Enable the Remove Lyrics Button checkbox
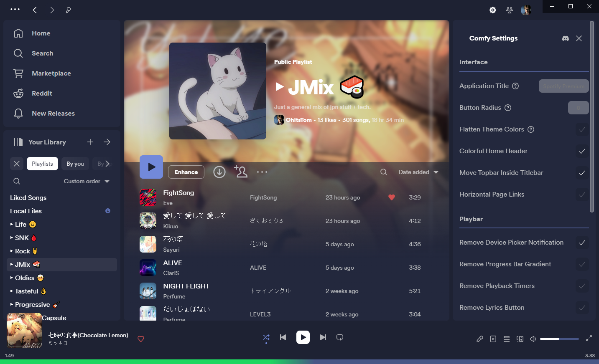The height and width of the screenshot is (364, 599). (x=582, y=308)
